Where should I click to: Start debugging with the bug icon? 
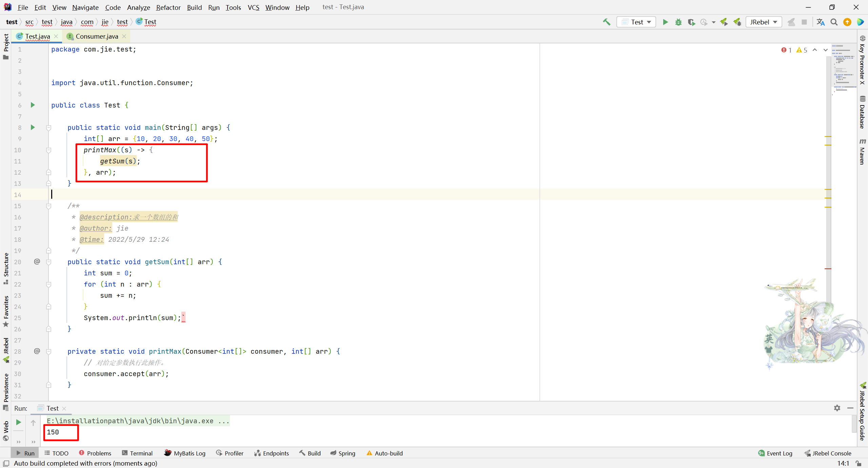point(678,22)
